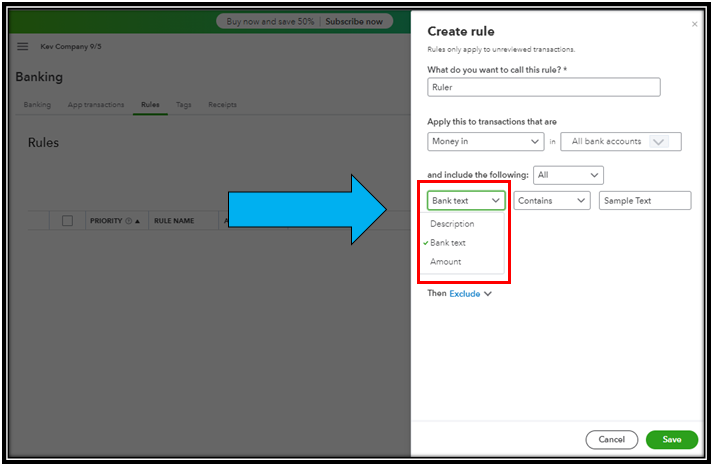The width and height of the screenshot is (714, 466).
Task: Click the Sample Text input field
Action: point(645,201)
